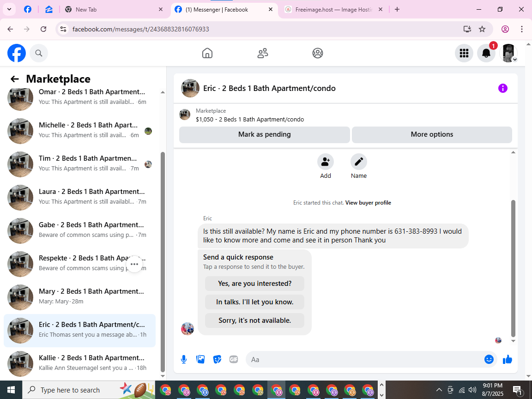This screenshot has width=532, height=399.
Task: Go back in browser history
Action: 10,29
